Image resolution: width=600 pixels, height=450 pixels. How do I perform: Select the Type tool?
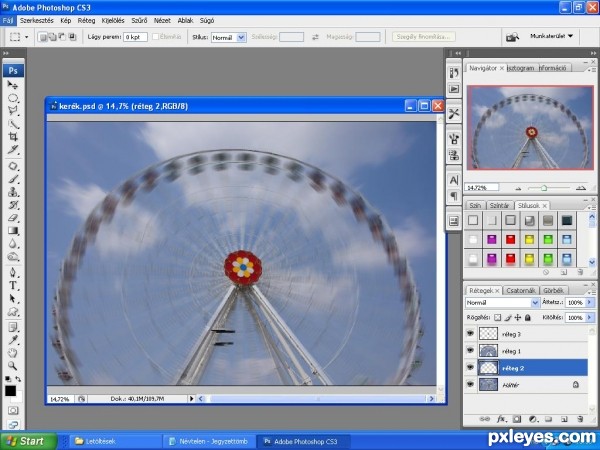13,285
